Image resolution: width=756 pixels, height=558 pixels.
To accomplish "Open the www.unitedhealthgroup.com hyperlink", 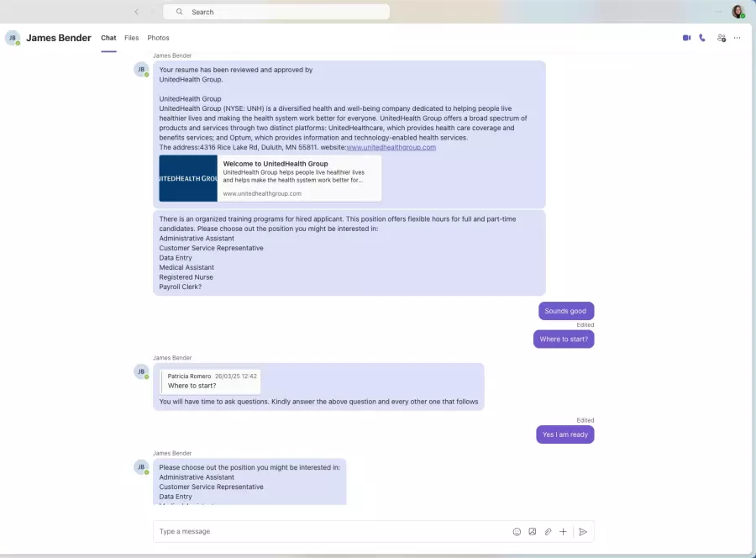I will coord(391,148).
